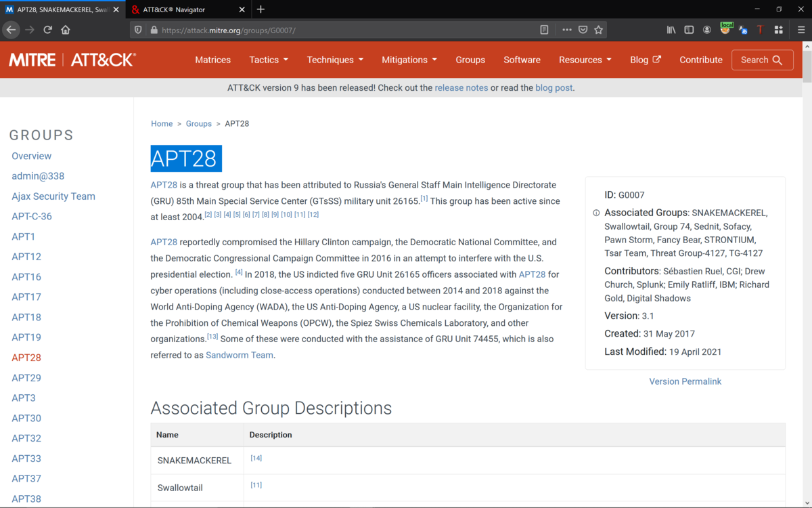Click the ID: G0007 text

tap(625, 195)
